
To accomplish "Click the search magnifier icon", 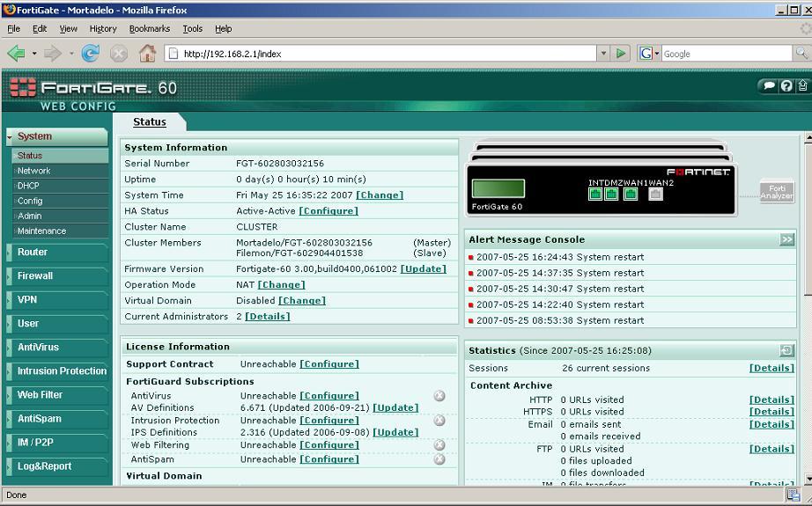I will 801,53.
